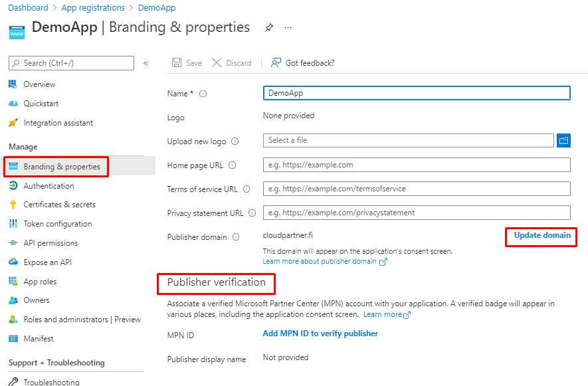Click info icon next to Home page URL

231,165
